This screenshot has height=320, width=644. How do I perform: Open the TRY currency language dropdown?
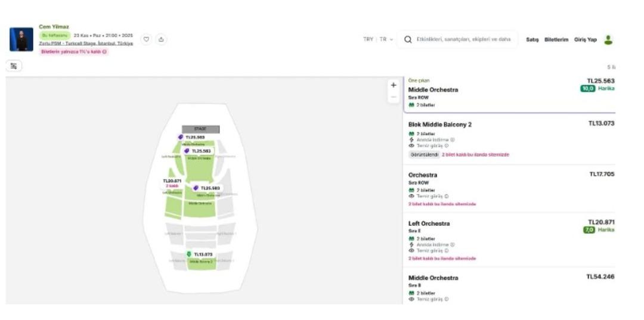(x=378, y=39)
